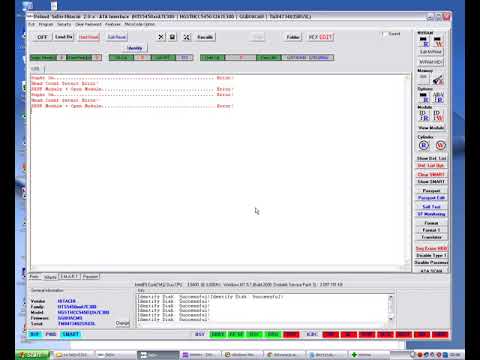The image size is (480, 360).
Task: Toggle the Sound checkbox
Action: click(385, 34)
